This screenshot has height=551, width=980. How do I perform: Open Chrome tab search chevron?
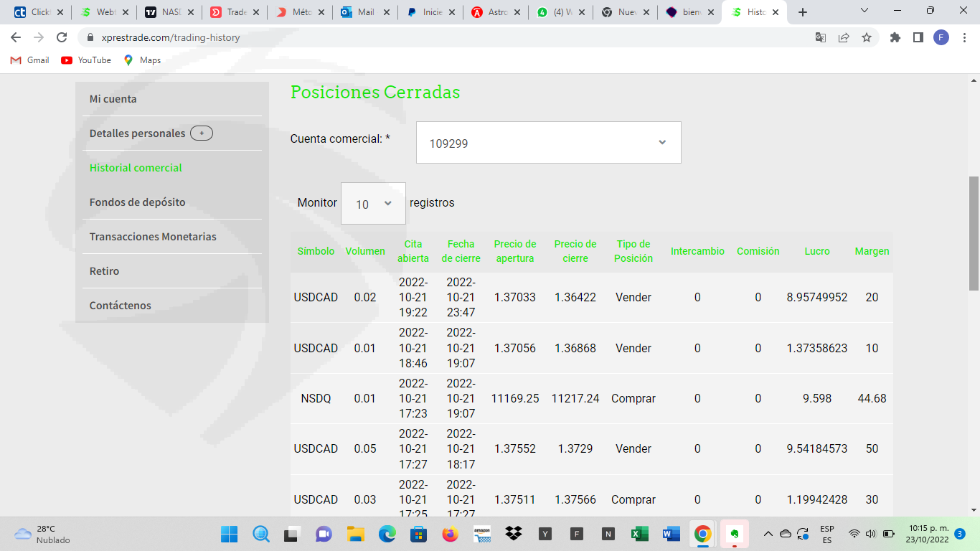coord(864,11)
